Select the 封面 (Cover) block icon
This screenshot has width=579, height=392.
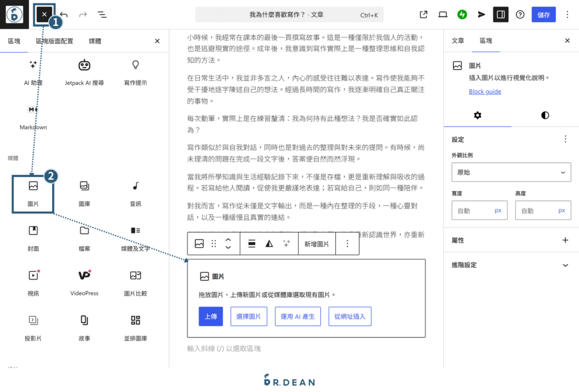[x=33, y=232]
